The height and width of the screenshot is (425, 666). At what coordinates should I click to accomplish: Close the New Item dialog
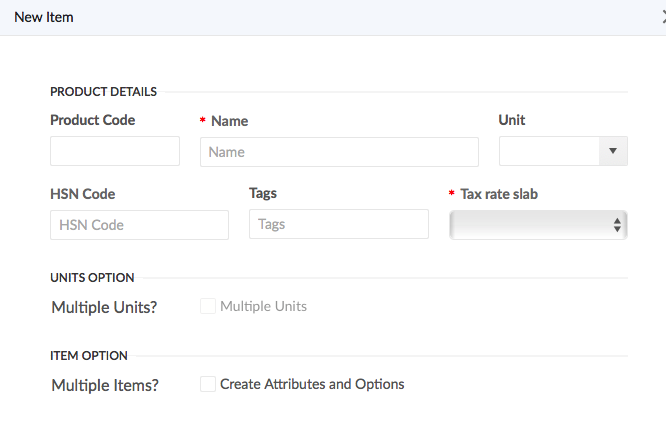(663, 17)
